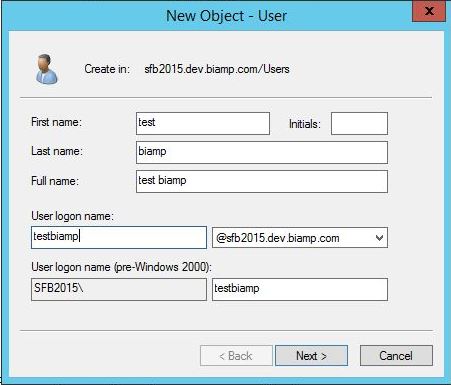Click the Full name: label
Screen dimensions: 451x385
click(55, 181)
